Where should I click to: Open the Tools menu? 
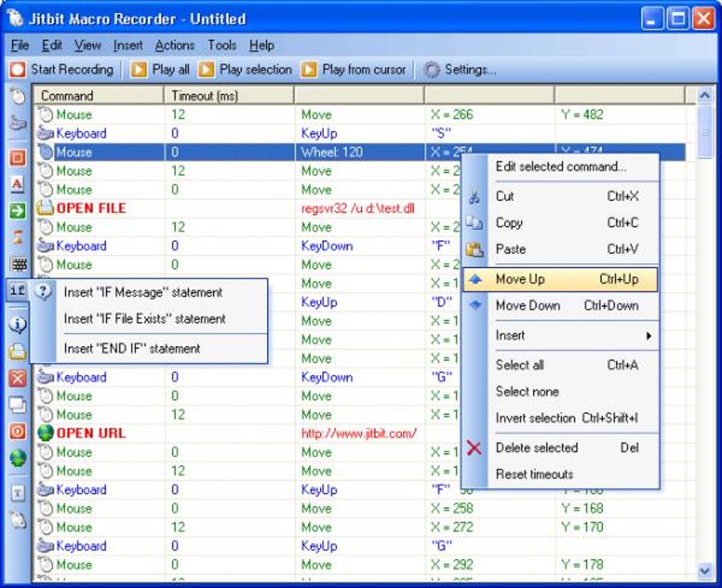click(x=222, y=45)
